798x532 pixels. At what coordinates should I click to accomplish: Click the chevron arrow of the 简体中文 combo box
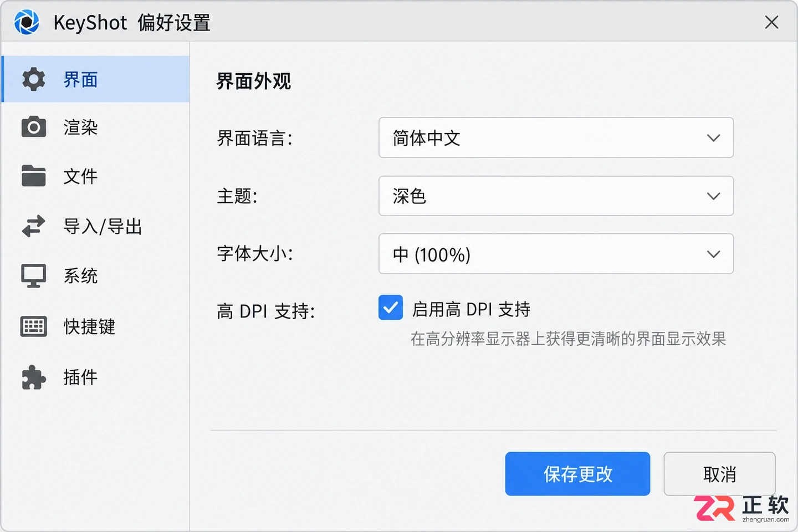pos(714,138)
